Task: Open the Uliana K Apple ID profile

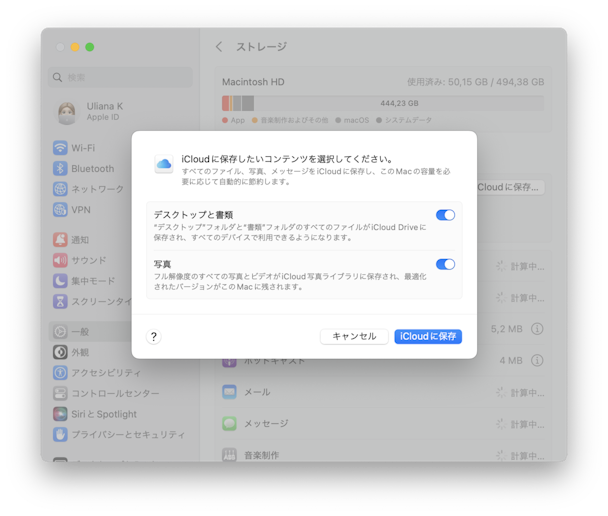Action: (x=88, y=112)
